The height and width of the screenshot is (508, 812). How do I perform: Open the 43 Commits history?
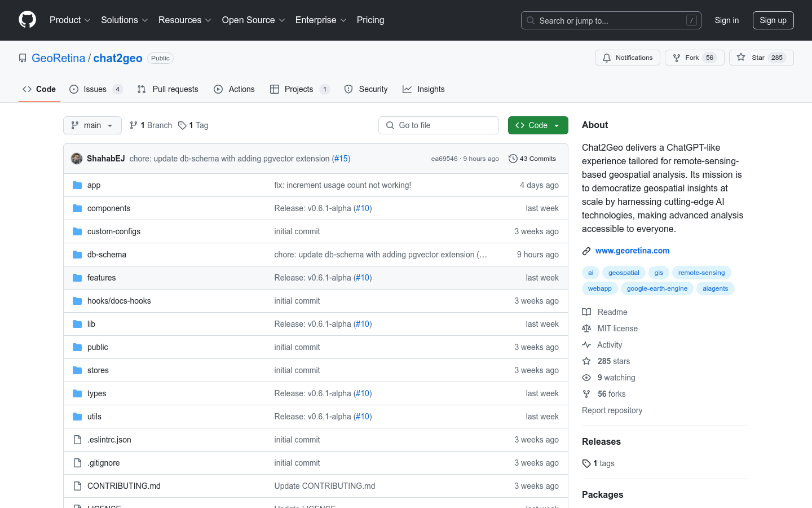(532, 159)
